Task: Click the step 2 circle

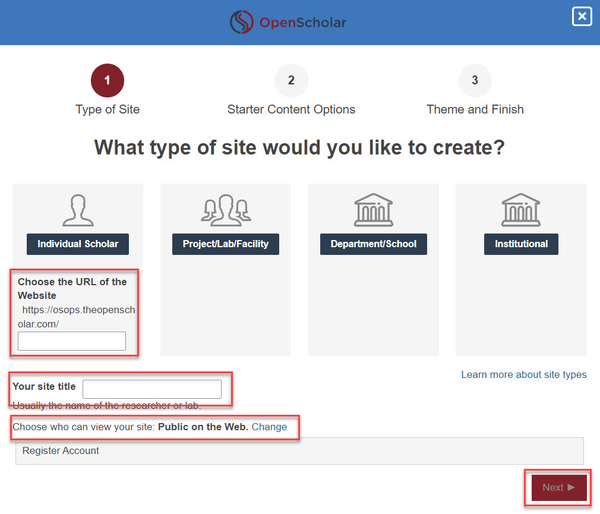Action: pyautogui.click(x=291, y=80)
